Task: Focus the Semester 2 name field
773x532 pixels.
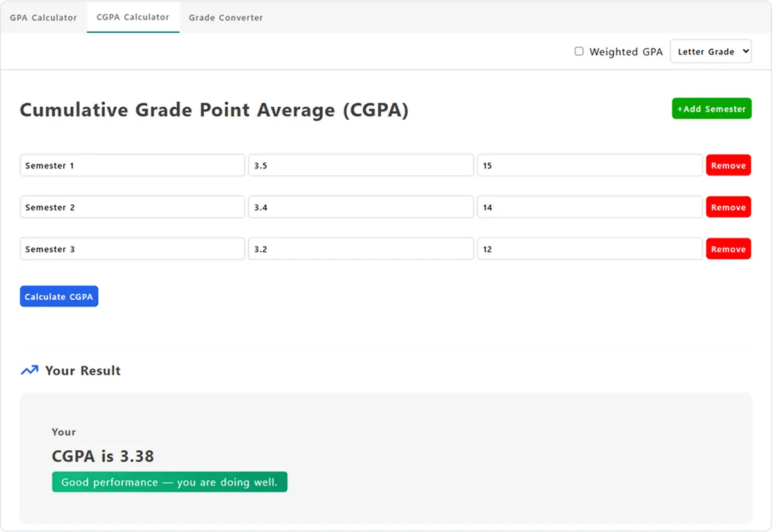Action: pos(132,207)
